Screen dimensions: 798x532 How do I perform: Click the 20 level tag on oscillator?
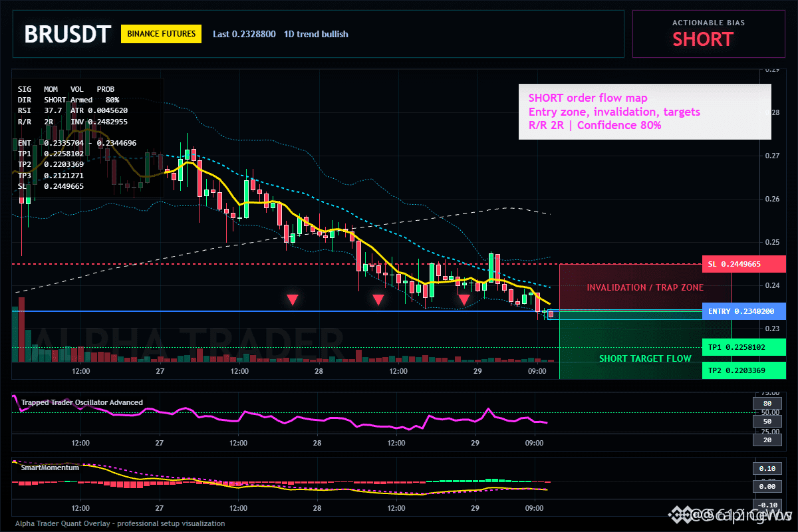[767, 440]
